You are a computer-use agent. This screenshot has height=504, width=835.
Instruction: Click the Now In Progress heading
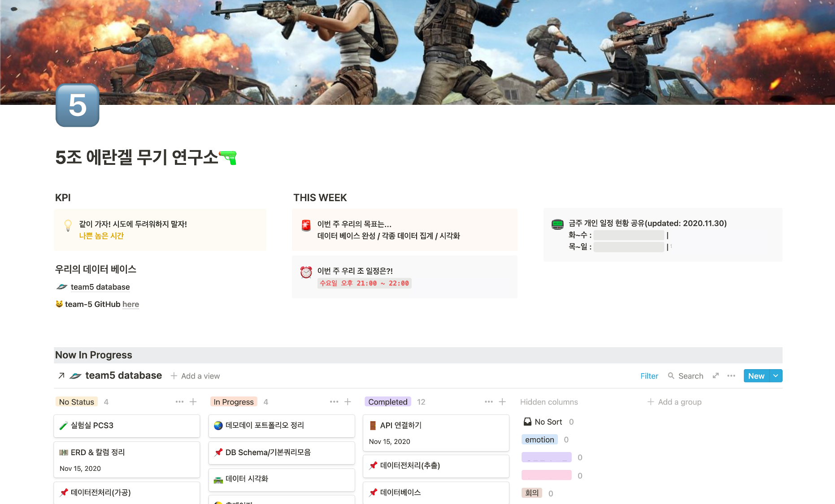tap(93, 355)
